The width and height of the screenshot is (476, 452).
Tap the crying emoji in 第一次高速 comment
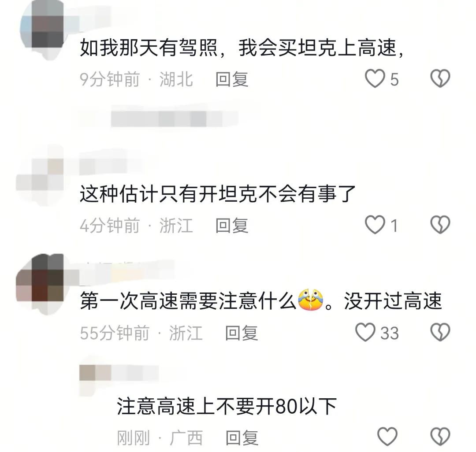tap(311, 300)
